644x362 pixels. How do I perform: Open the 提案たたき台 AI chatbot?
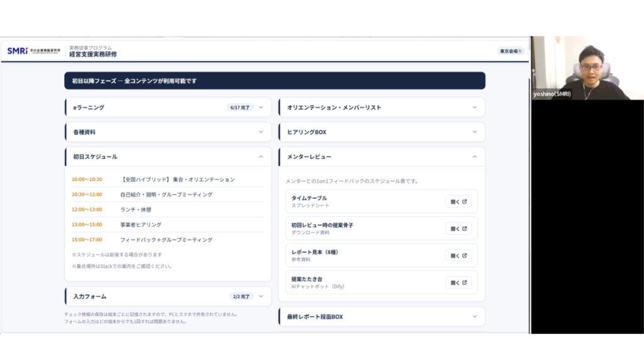(458, 283)
